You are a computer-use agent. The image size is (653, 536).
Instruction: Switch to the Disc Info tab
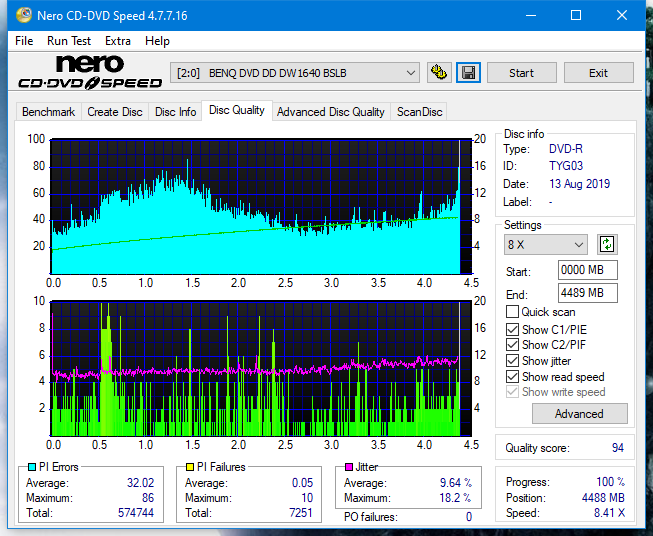(x=175, y=112)
